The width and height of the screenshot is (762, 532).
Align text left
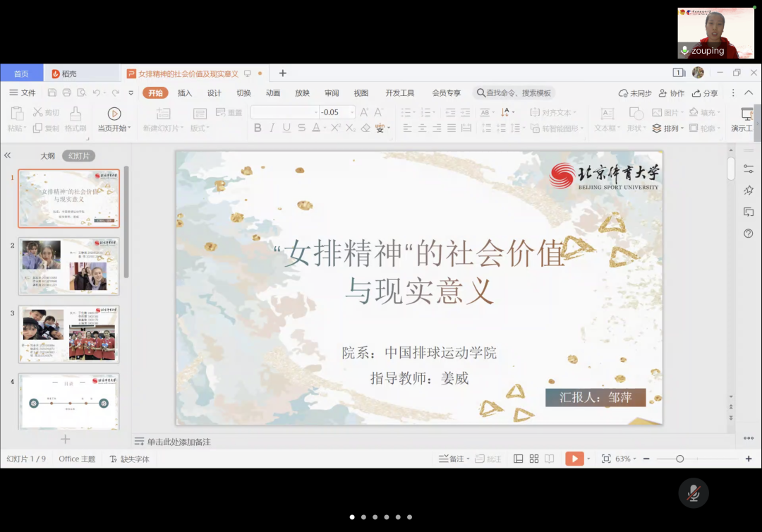(407, 128)
